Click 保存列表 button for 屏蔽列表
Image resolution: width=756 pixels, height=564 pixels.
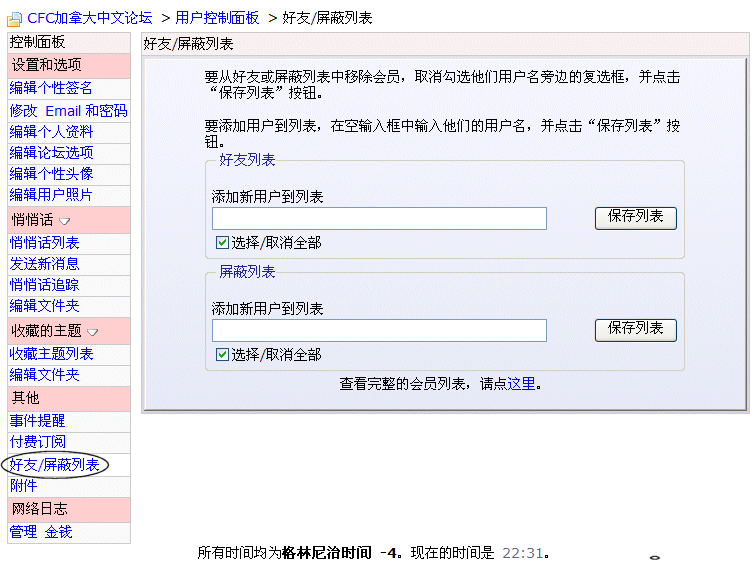click(x=635, y=330)
